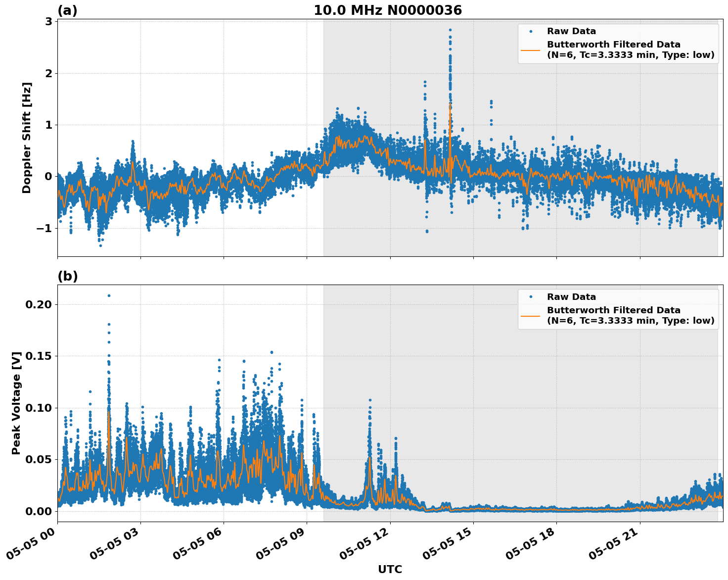Viewport: 728px width, 580px height.
Task: Select the tall Doppler spike near 05-05 14
Action: [x=450, y=30]
